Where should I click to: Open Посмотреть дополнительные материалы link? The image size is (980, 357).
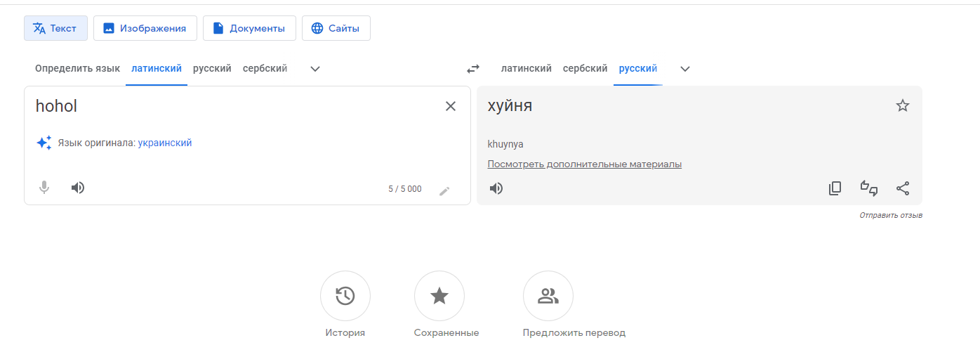[584, 164]
